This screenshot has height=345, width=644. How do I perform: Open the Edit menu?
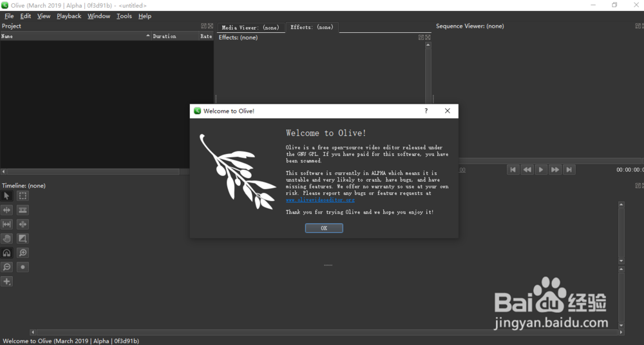click(x=26, y=16)
